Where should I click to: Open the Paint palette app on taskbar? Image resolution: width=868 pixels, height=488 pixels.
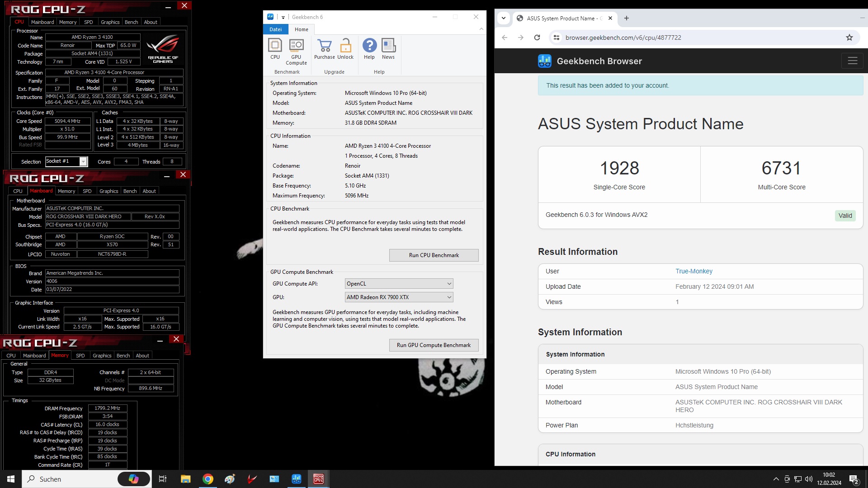(x=230, y=479)
